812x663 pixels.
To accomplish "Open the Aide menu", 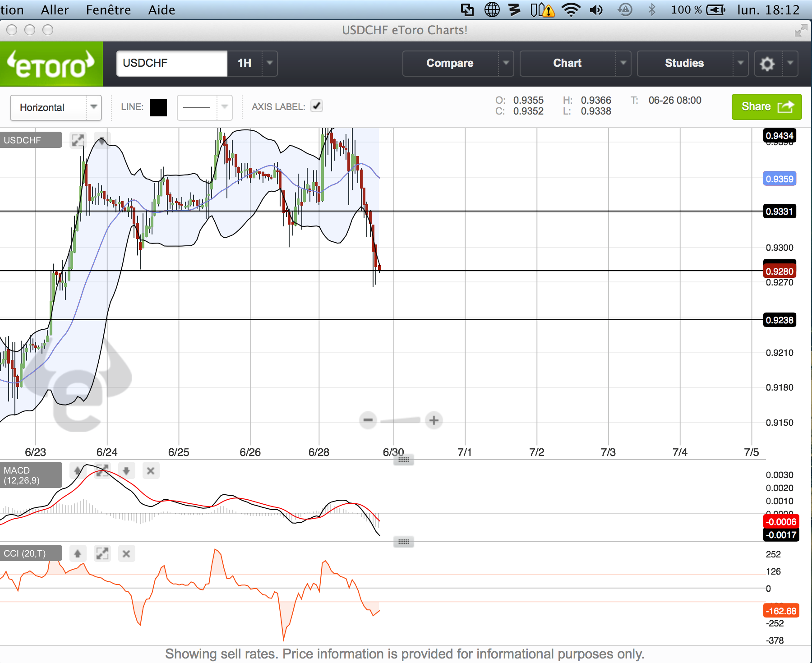I will click(x=161, y=10).
